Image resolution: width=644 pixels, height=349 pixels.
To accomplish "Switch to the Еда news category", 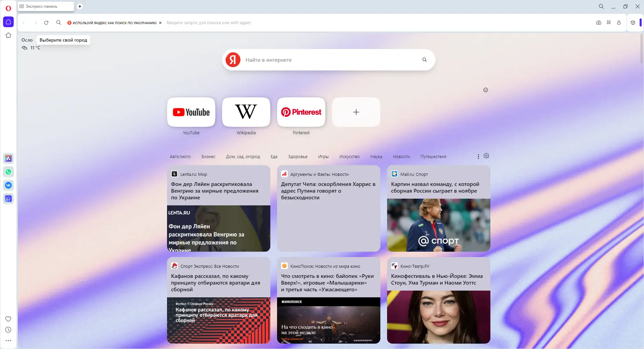I will (x=274, y=157).
